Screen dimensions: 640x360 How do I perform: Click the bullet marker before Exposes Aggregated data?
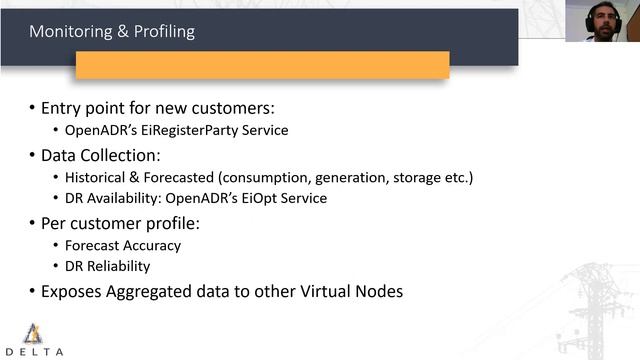(32, 291)
